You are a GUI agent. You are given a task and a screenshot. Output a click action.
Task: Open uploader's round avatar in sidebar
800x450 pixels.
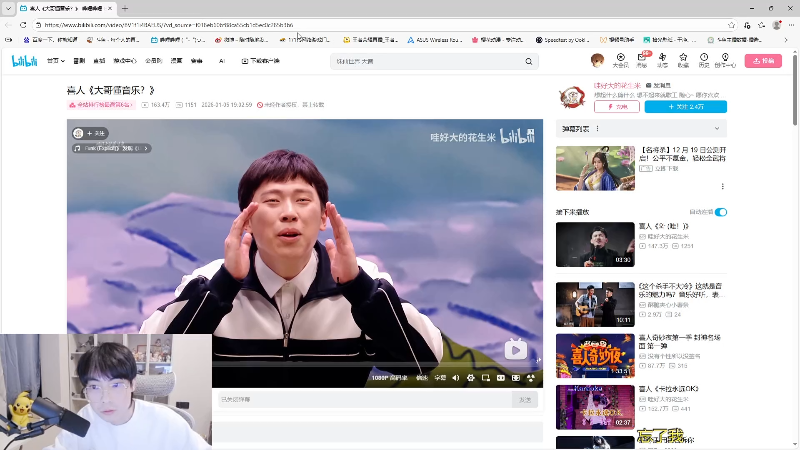(572, 96)
